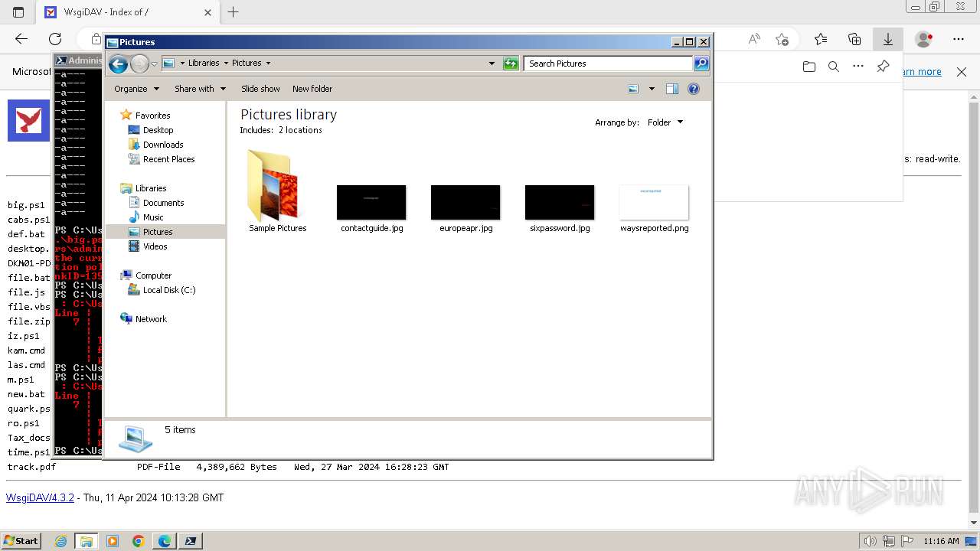Open browser Collections icon
Screen dimensions: 980x551
pos(854,39)
